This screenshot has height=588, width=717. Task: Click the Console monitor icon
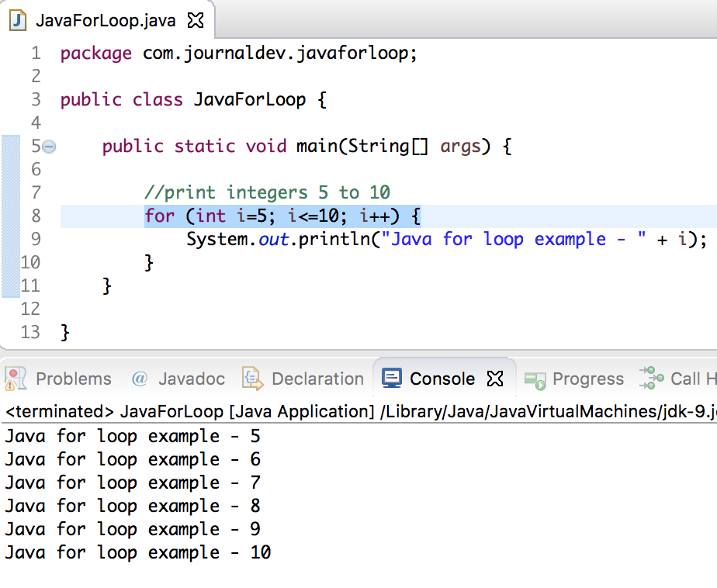(392, 379)
